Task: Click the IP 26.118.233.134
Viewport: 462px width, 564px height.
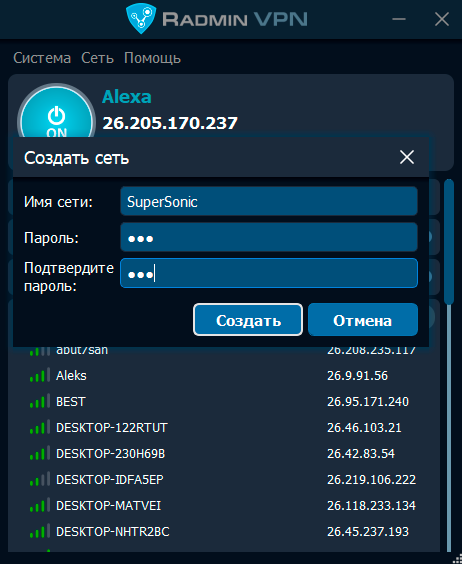Action: click(371, 505)
